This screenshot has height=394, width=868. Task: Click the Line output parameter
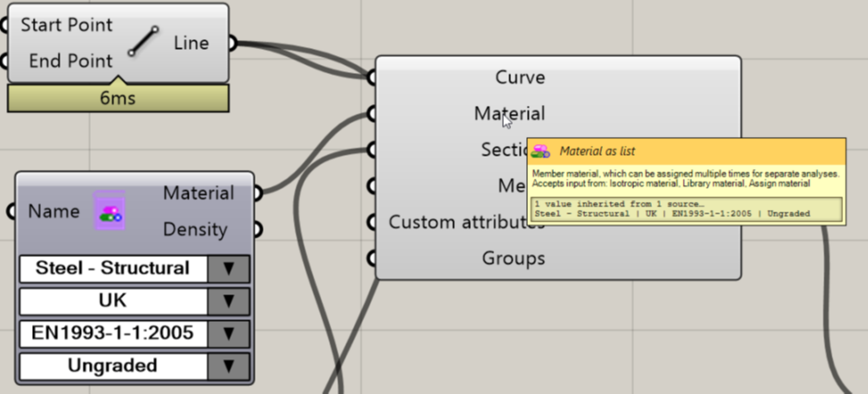[x=192, y=43]
